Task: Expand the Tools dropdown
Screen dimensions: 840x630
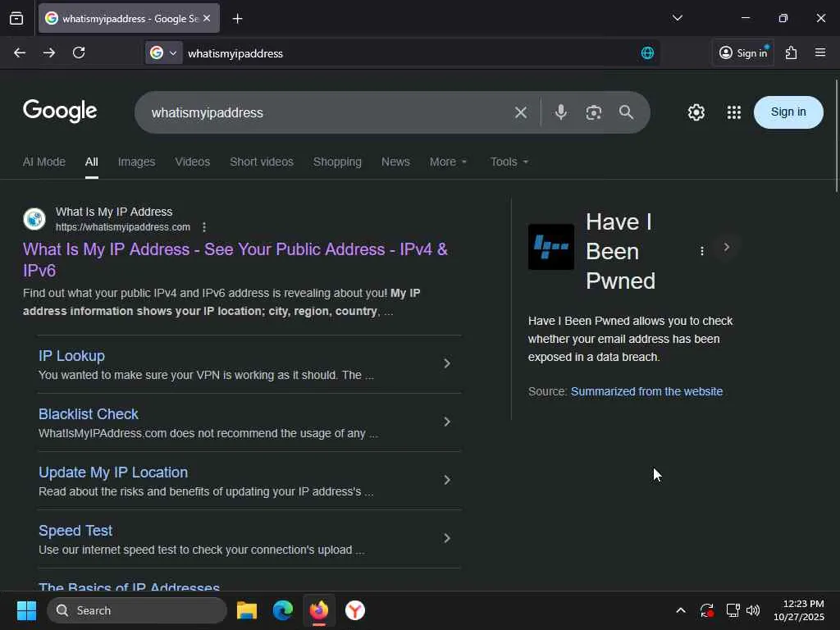Action: tap(509, 162)
